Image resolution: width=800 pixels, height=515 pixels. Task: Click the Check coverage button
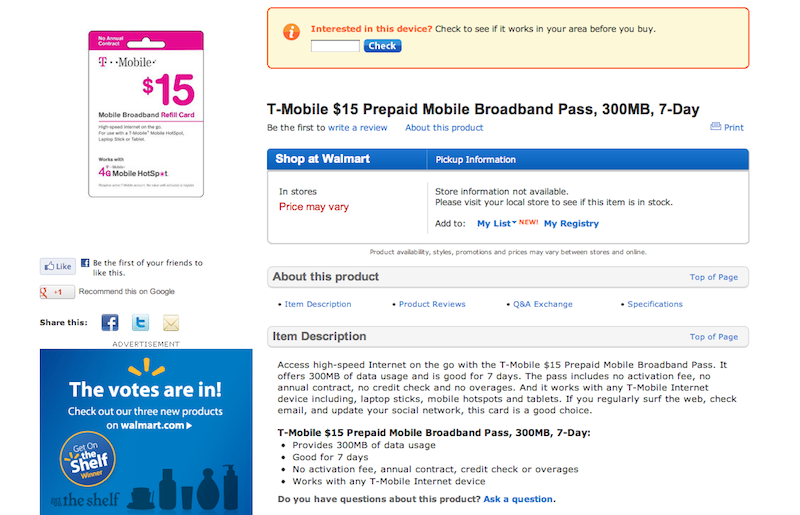coord(382,46)
